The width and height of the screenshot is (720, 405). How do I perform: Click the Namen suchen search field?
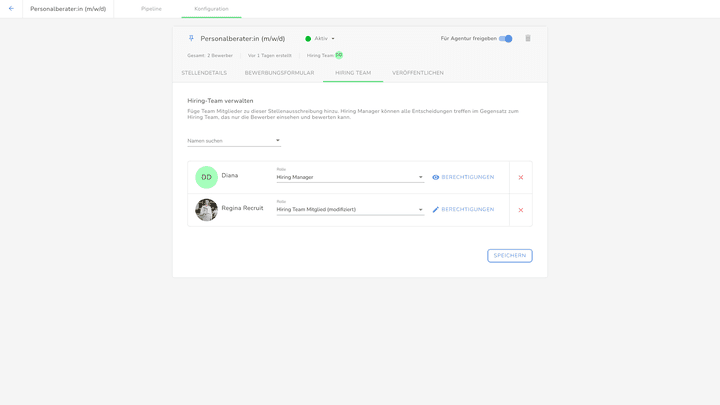[x=230, y=141]
